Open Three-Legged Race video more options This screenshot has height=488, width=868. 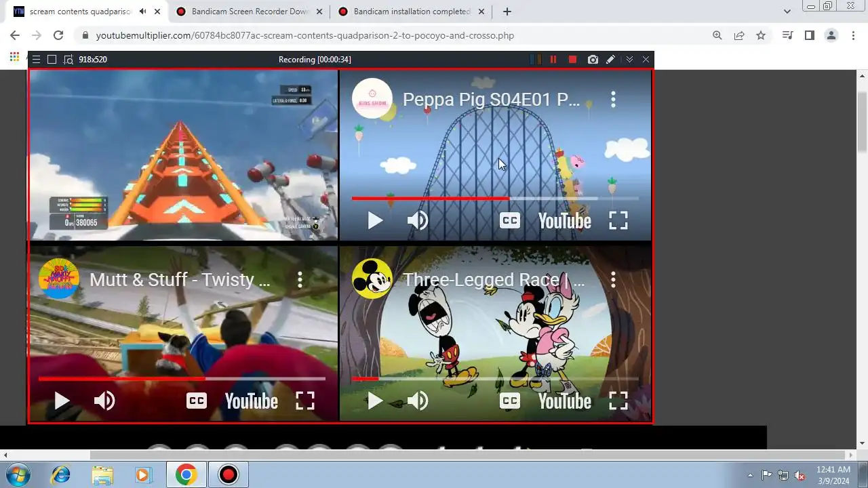coord(613,279)
